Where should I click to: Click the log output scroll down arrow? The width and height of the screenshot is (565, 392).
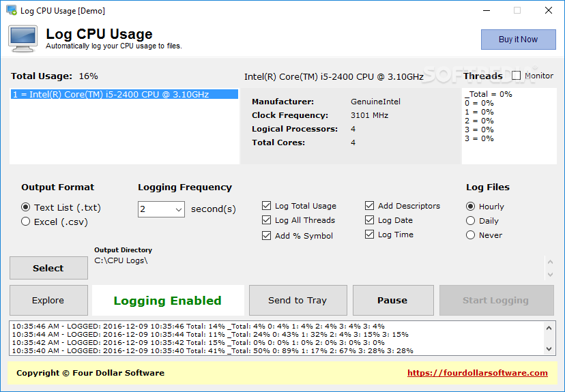(x=549, y=348)
